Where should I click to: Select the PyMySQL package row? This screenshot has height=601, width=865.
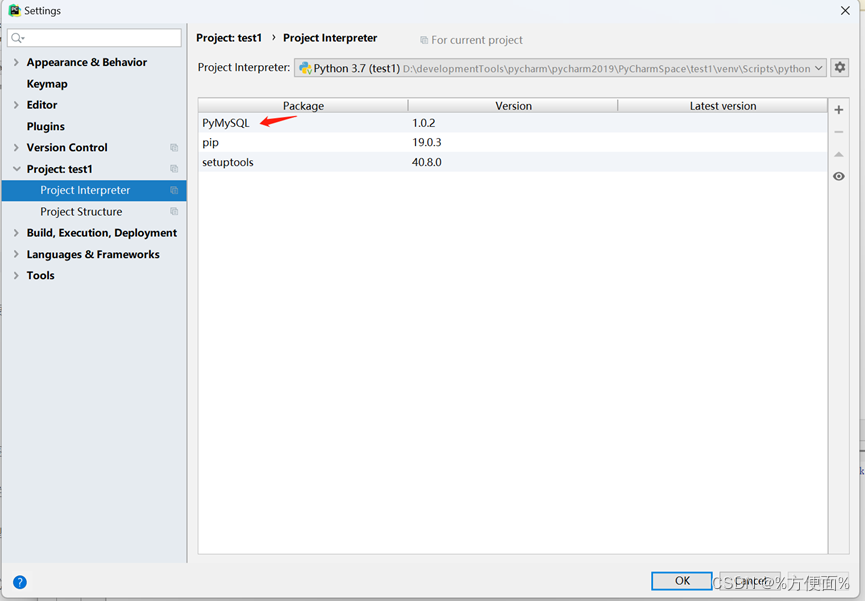[x=512, y=123]
